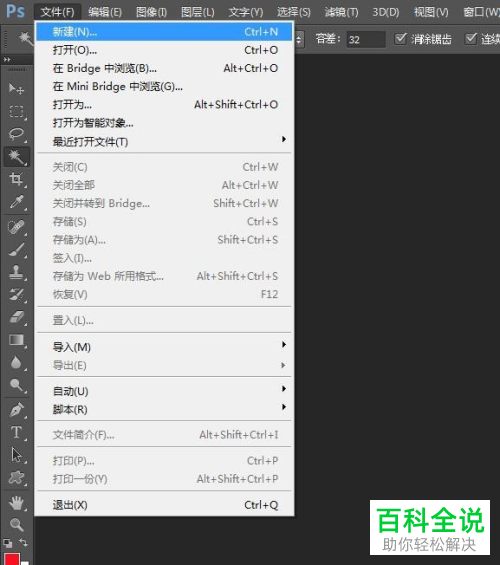Choose 在 Mini Bridge 中浏览(G)...

point(164,86)
